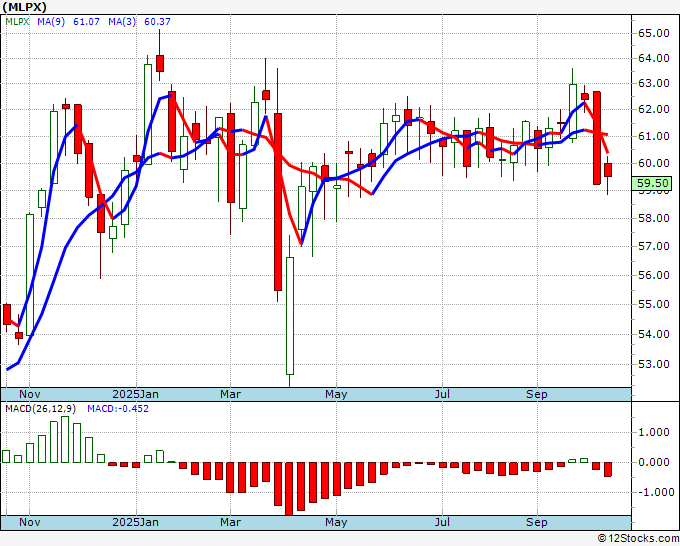
Task: Click the 59.50 current price tag
Action: tap(652, 183)
